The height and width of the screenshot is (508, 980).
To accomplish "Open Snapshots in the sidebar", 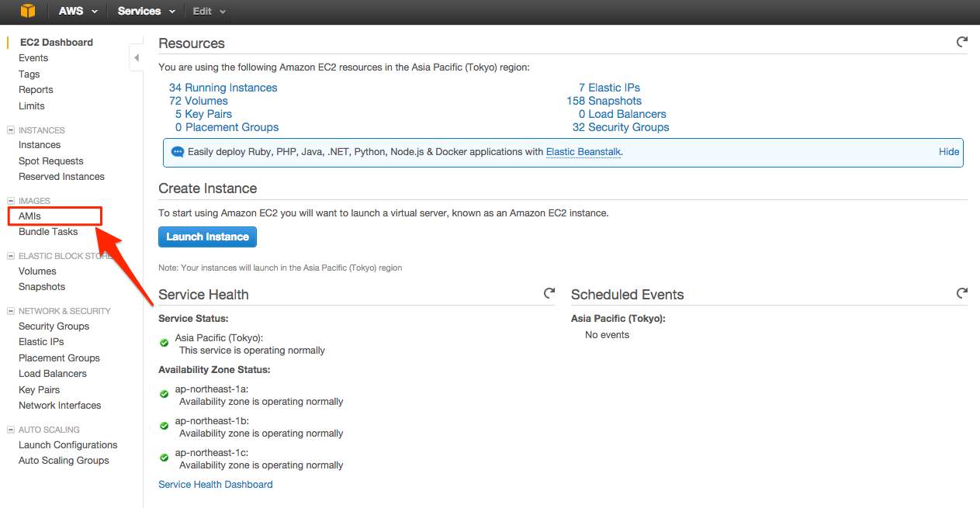I will pyautogui.click(x=42, y=287).
